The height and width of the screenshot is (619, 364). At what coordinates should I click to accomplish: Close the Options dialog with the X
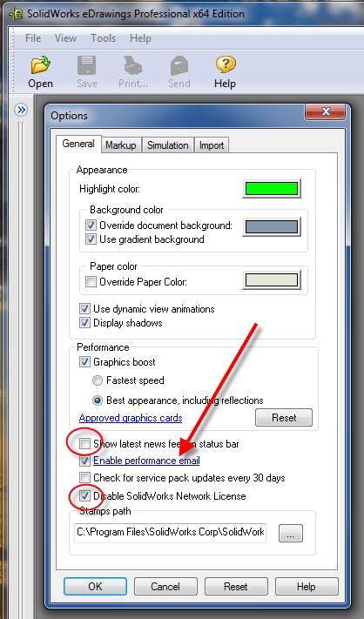[x=326, y=111]
